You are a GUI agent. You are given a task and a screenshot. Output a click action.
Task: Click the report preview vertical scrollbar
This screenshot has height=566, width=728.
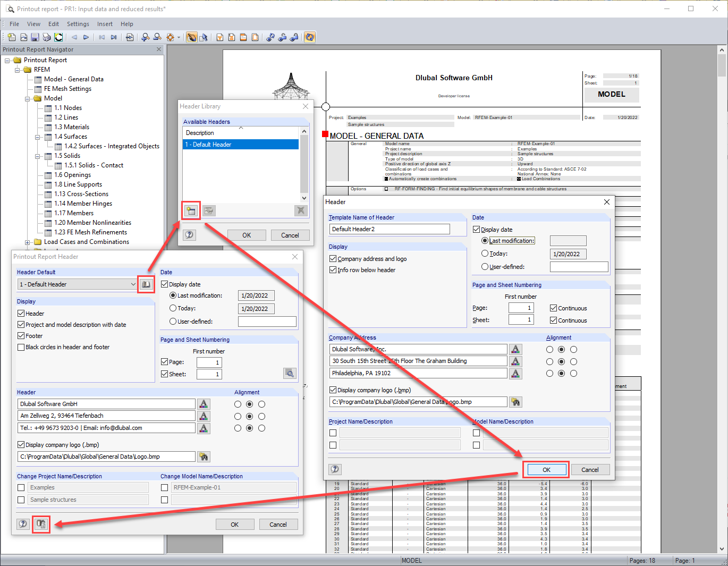[722, 299]
